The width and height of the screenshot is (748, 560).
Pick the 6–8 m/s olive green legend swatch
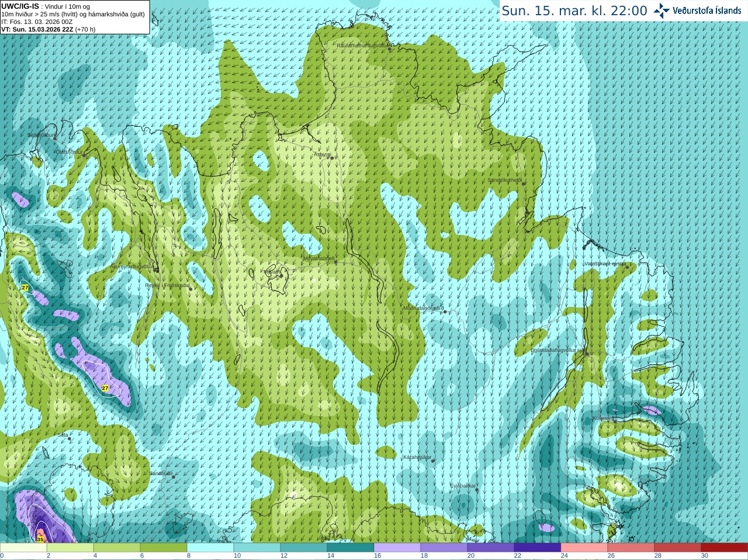(164, 548)
